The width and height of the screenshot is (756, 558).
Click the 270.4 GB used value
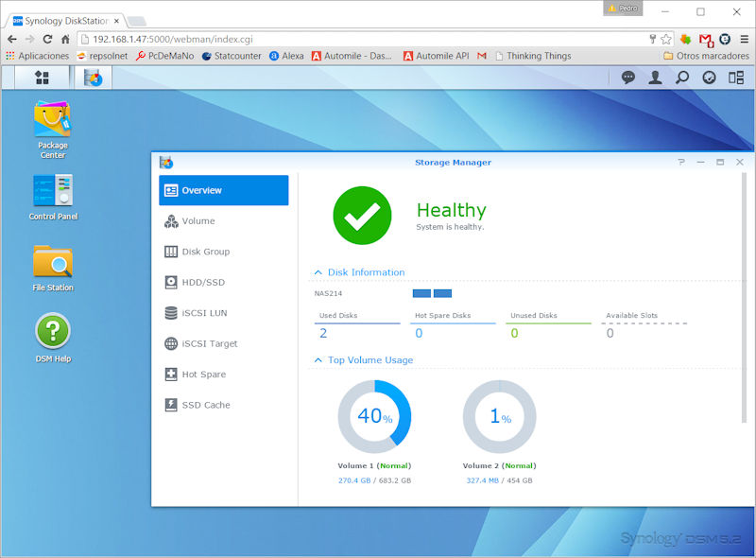coord(354,480)
